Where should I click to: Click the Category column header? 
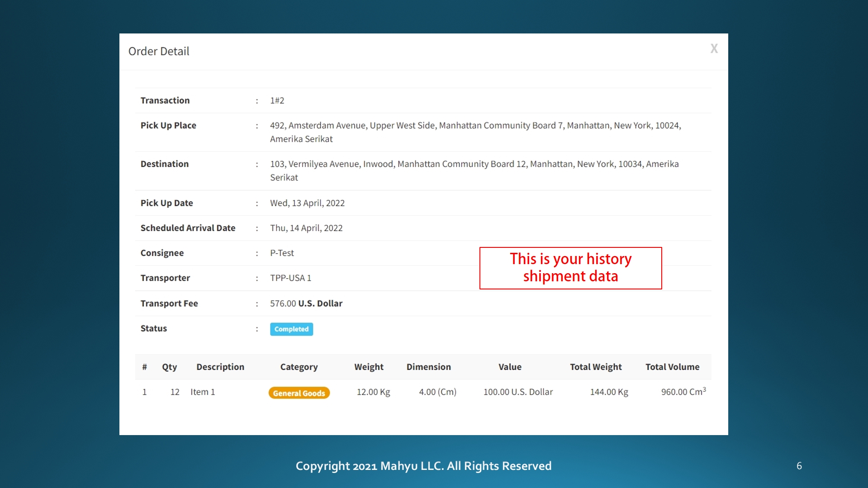tap(299, 367)
